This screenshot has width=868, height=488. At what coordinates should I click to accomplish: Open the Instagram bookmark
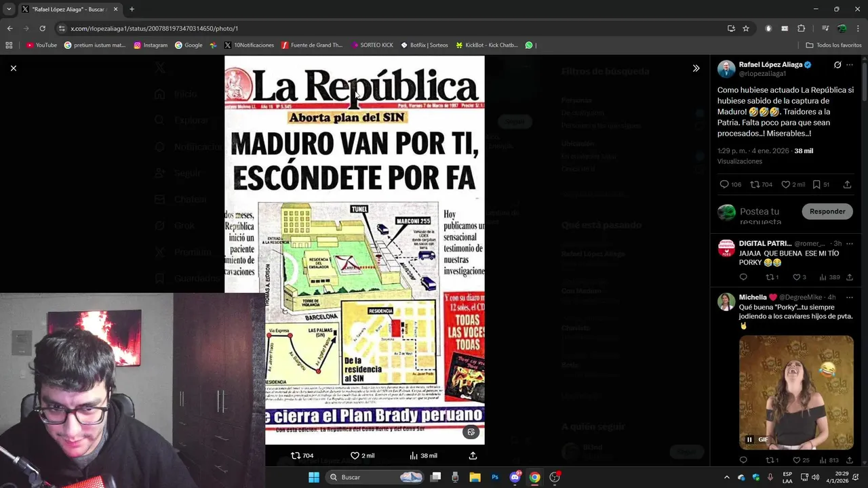[151, 45]
